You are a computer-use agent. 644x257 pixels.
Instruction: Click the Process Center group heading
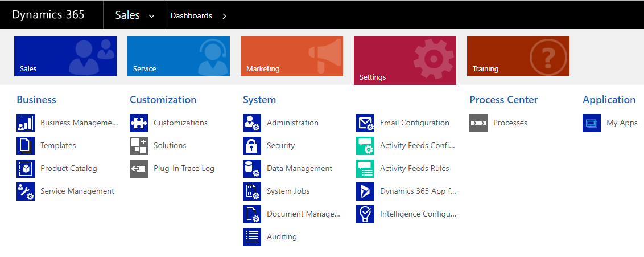pyautogui.click(x=503, y=100)
